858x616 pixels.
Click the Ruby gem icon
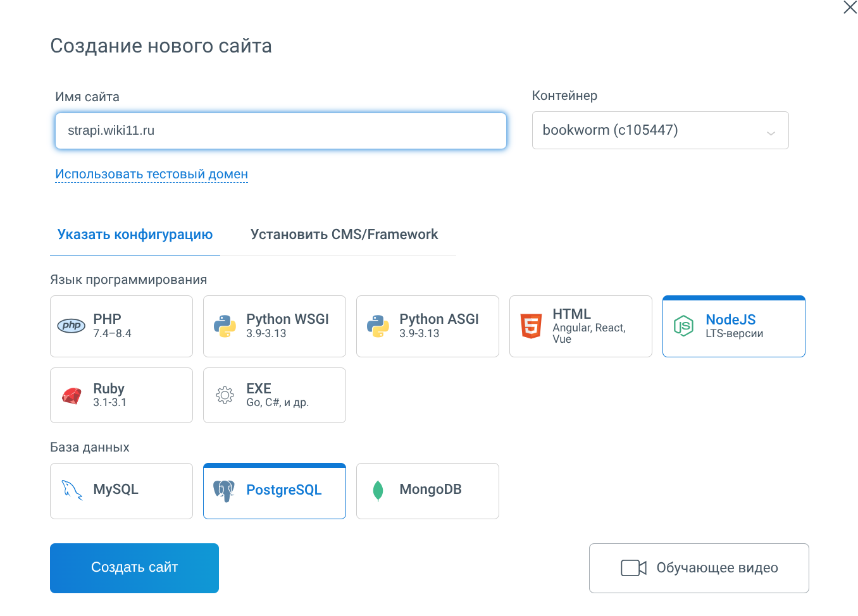point(71,396)
